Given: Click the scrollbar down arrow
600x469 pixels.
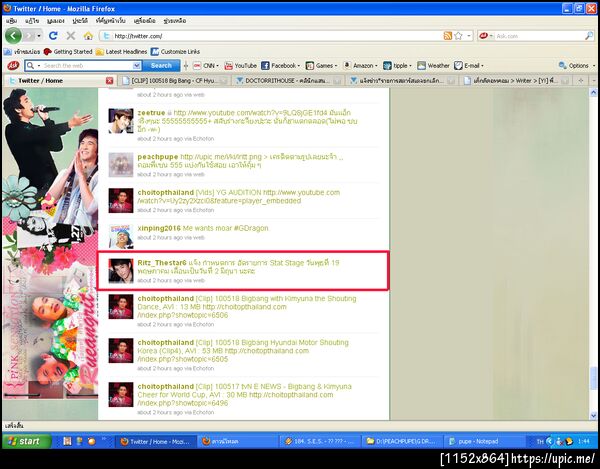Looking at the screenshot, I should pos(593,415).
